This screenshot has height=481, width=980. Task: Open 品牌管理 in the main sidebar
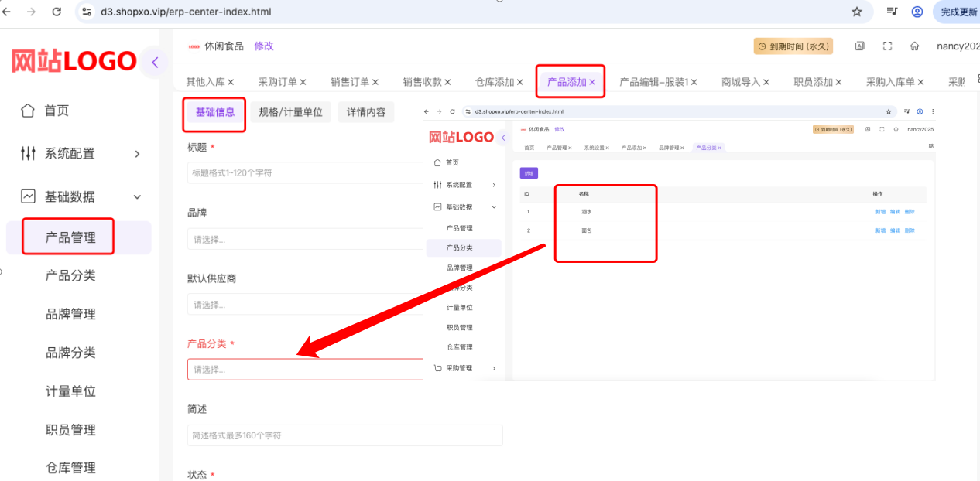[x=70, y=314]
